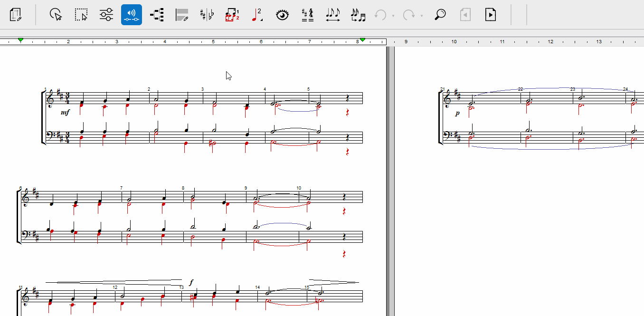Click the magnifier zoom tool
This screenshot has height=316, width=644.
click(440, 15)
